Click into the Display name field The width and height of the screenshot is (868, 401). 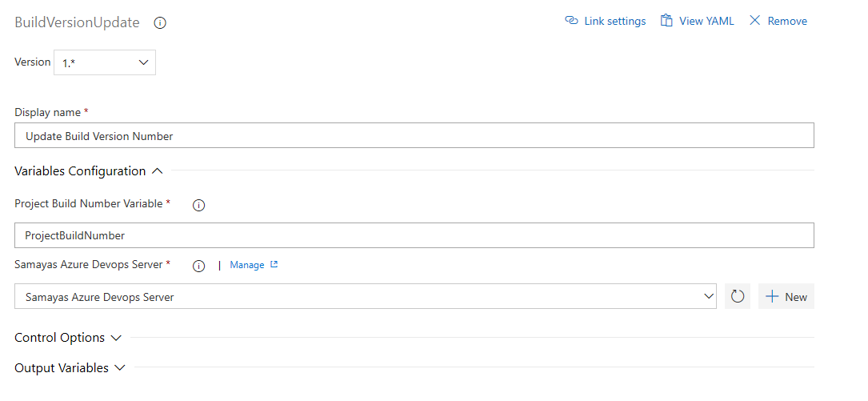point(414,136)
